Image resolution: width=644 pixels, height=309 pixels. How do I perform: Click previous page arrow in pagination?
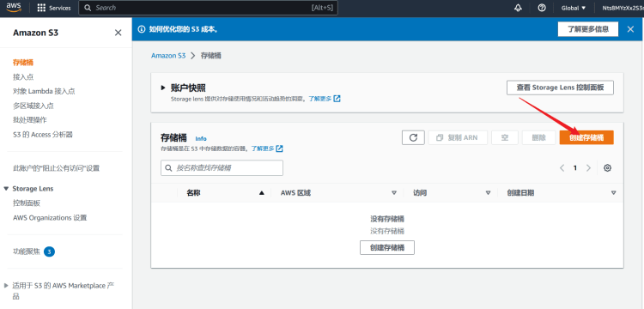click(x=562, y=168)
